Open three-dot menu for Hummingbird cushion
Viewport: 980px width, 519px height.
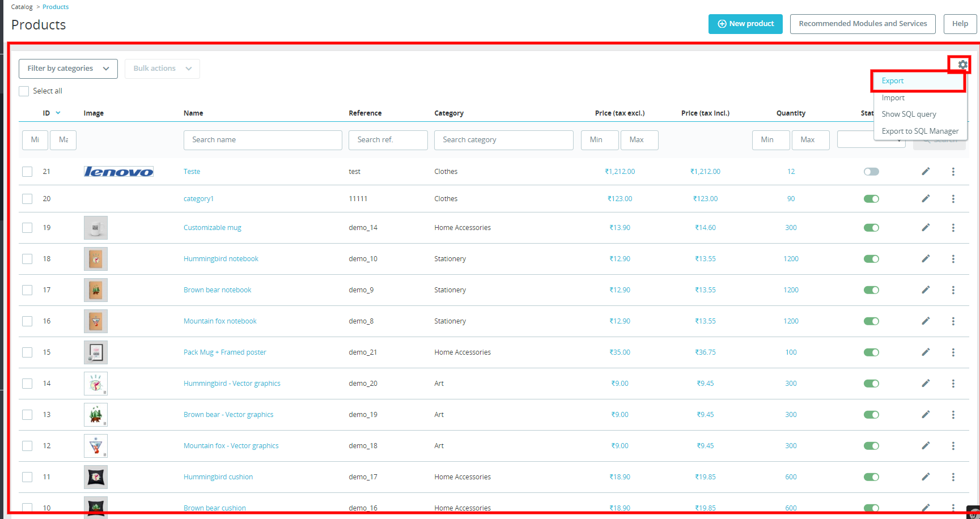953,477
